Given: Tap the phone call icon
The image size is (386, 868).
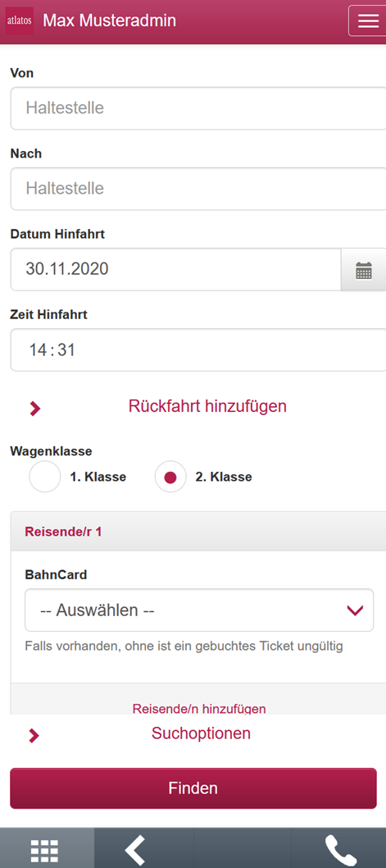Looking at the screenshot, I should (x=339, y=850).
